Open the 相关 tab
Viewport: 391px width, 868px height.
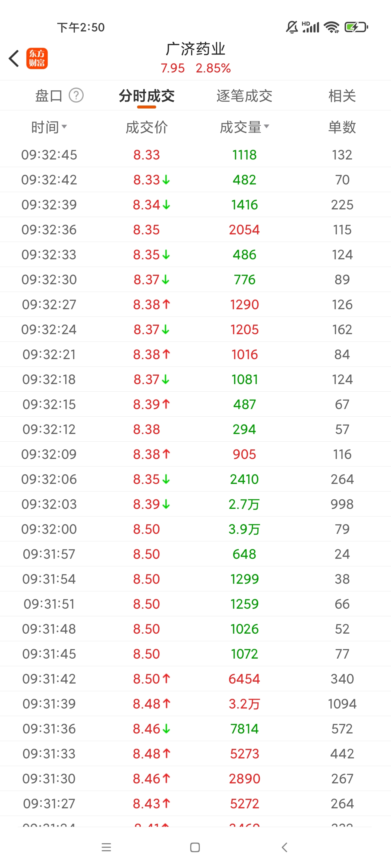click(x=342, y=96)
